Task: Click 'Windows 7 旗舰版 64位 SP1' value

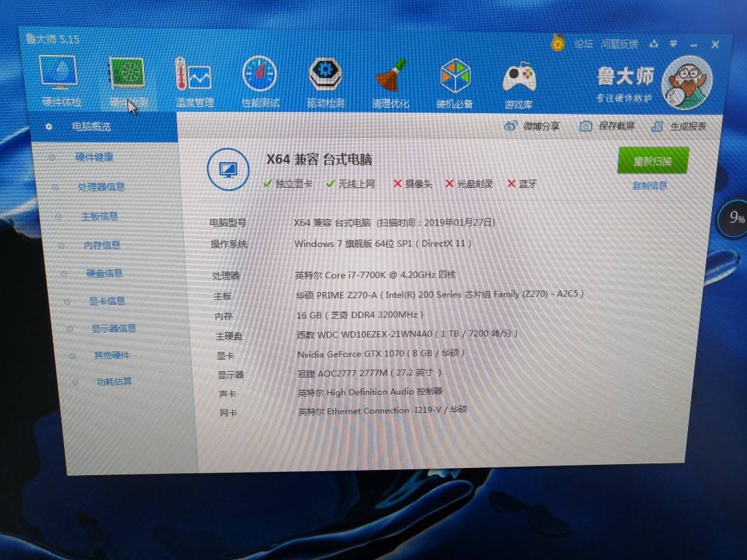Action: click(353, 243)
